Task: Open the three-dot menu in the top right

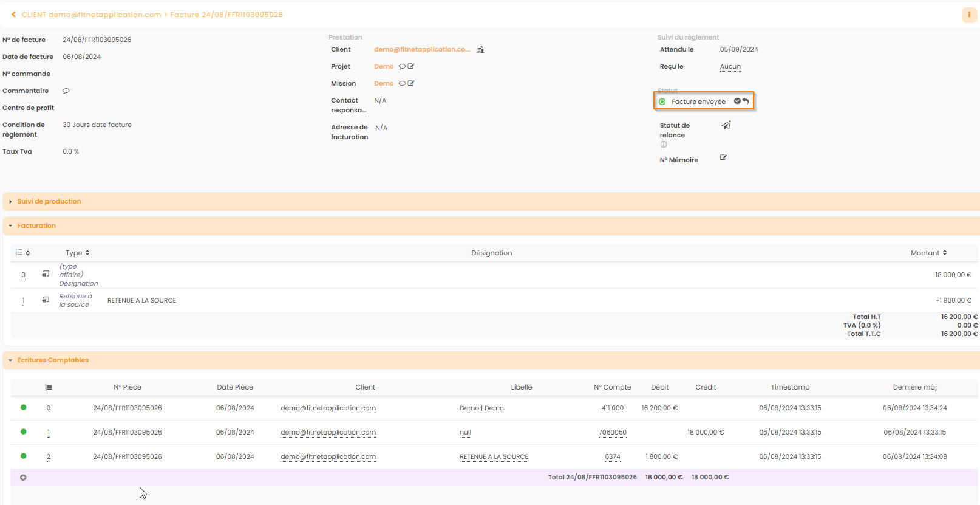Action: click(x=969, y=15)
